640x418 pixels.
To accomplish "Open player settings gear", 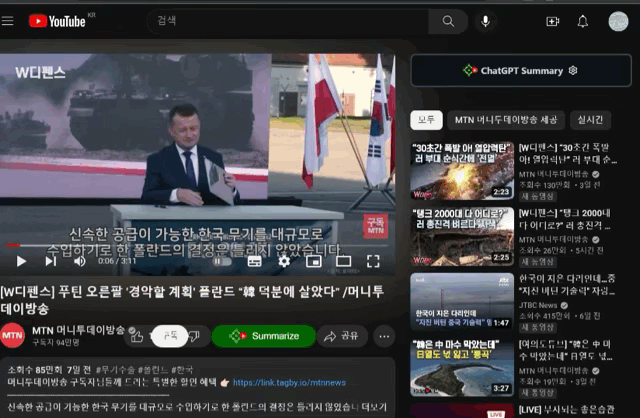I will point(284,261).
